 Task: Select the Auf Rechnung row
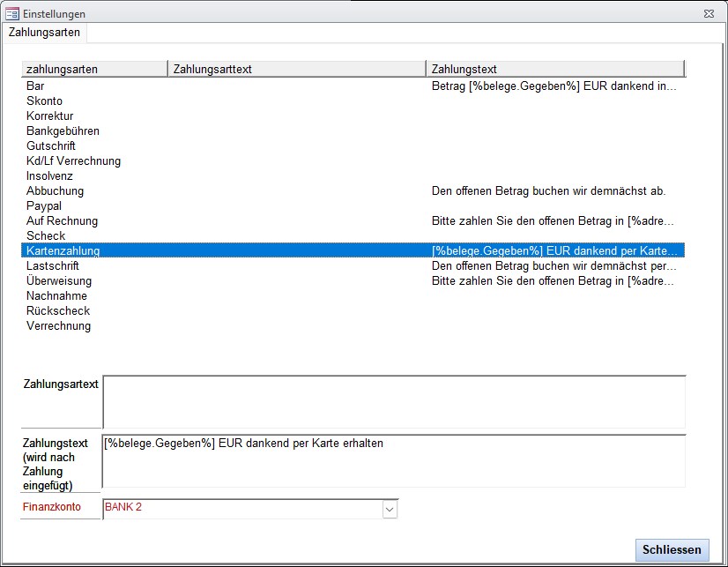[62, 221]
